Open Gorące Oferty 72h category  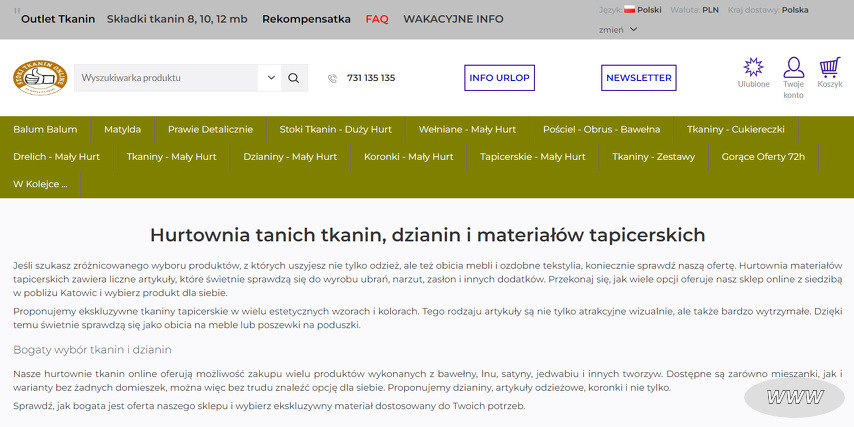click(x=763, y=157)
